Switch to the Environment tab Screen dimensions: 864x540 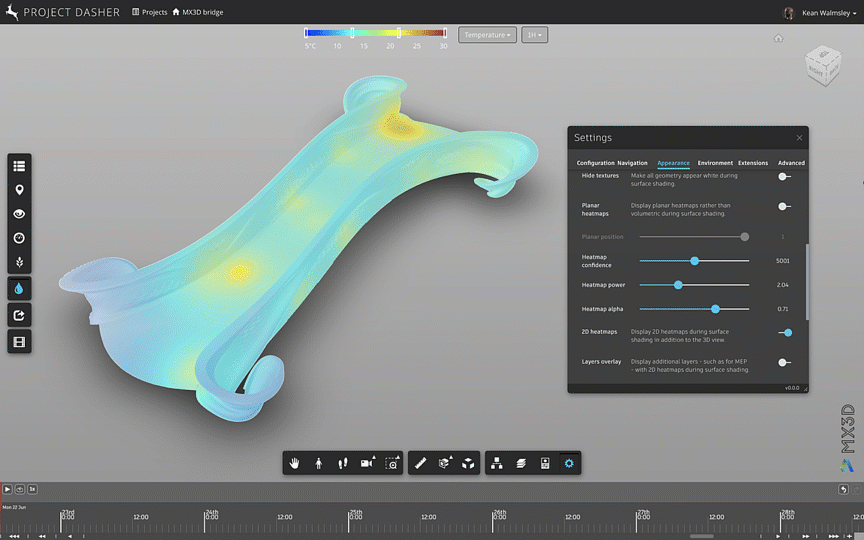tap(715, 163)
